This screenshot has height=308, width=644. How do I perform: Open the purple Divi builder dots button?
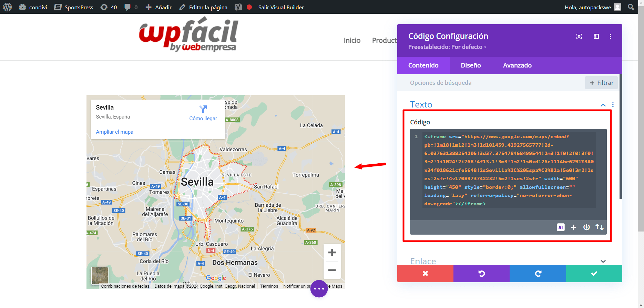click(x=319, y=289)
